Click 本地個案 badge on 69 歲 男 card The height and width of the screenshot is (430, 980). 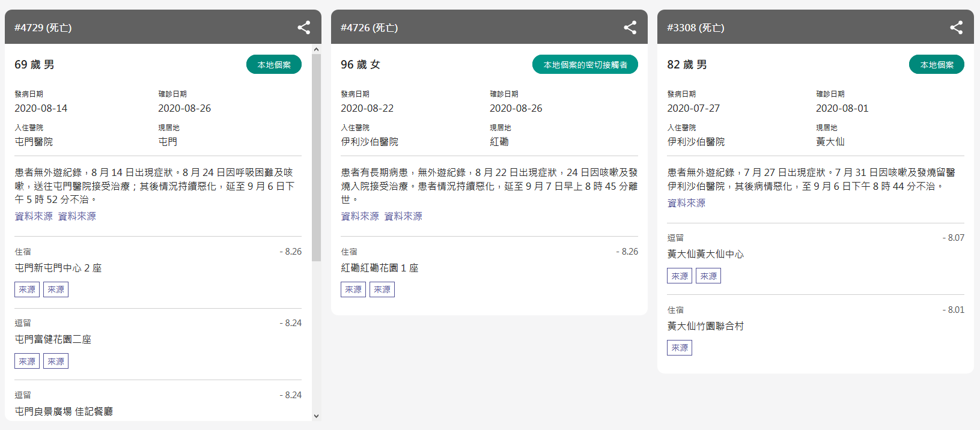tap(274, 65)
